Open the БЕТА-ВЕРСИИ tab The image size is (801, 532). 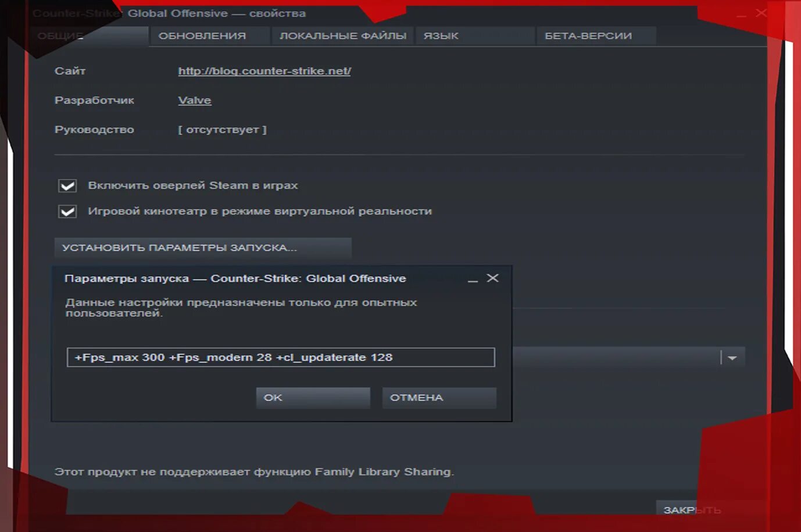[596, 36]
